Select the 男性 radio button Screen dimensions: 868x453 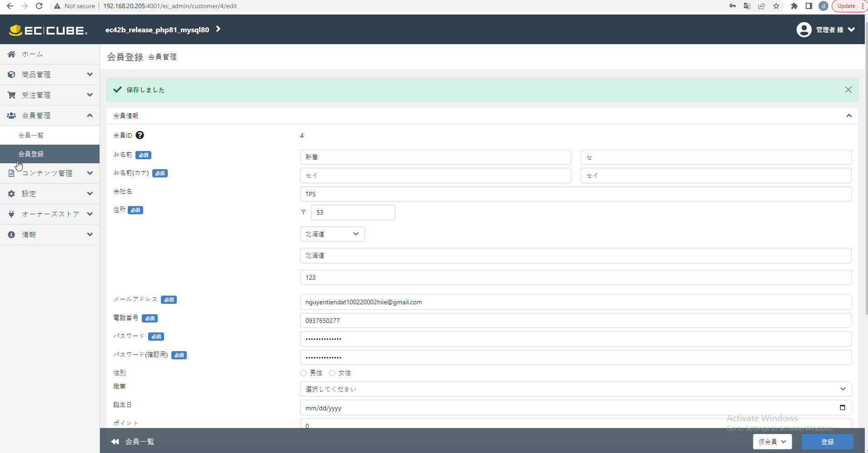pos(304,373)
